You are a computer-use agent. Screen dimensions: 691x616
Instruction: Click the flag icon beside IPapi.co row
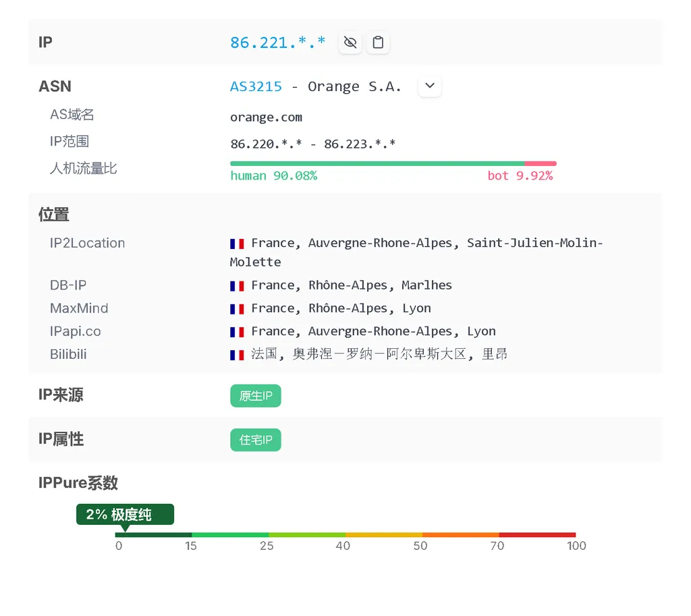pos(237,331)
